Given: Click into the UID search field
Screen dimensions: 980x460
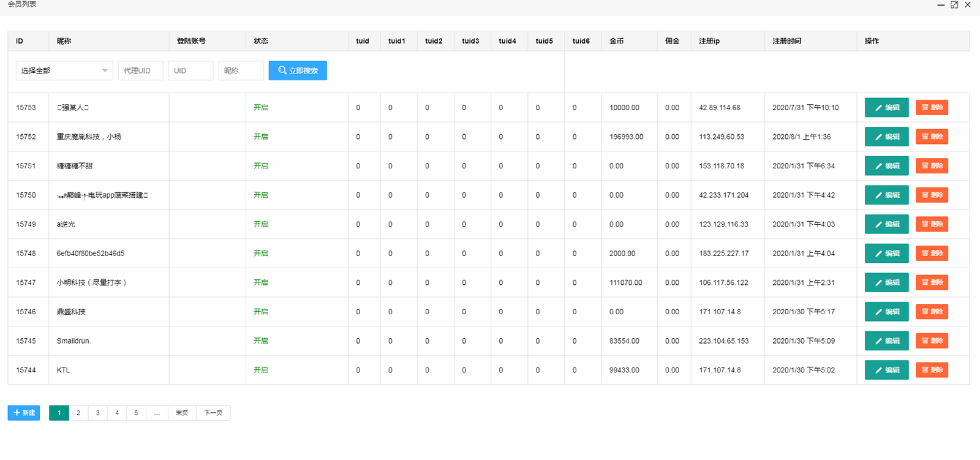Looking at the screenshot, I should [190, 70].
